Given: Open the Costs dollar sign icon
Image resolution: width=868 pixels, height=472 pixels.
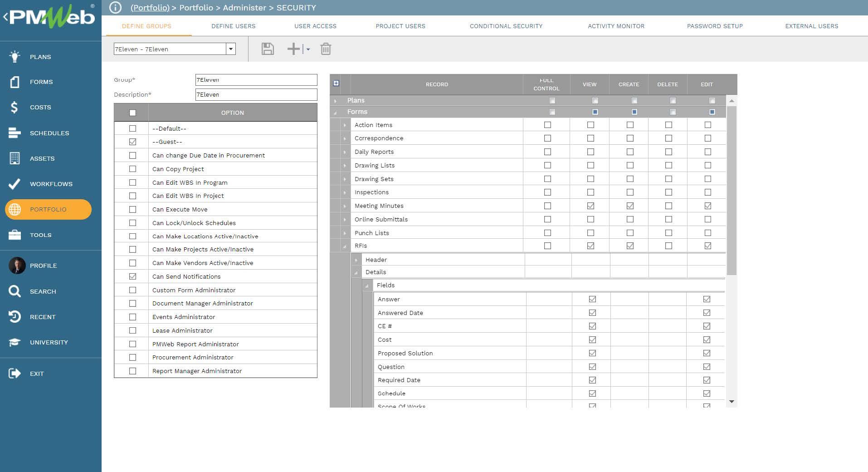Looking at the screenshot, I should pyautogui.click(x=15, y=108).
